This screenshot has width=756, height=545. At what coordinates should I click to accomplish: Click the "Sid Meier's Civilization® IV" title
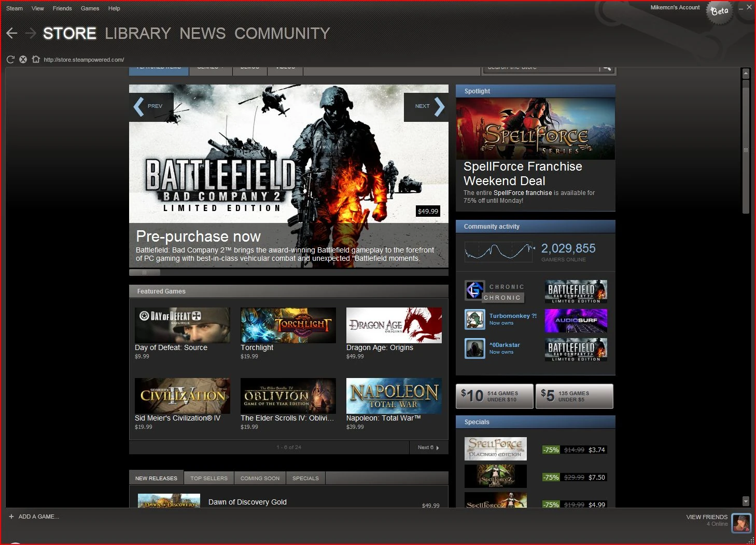point(177,418)
